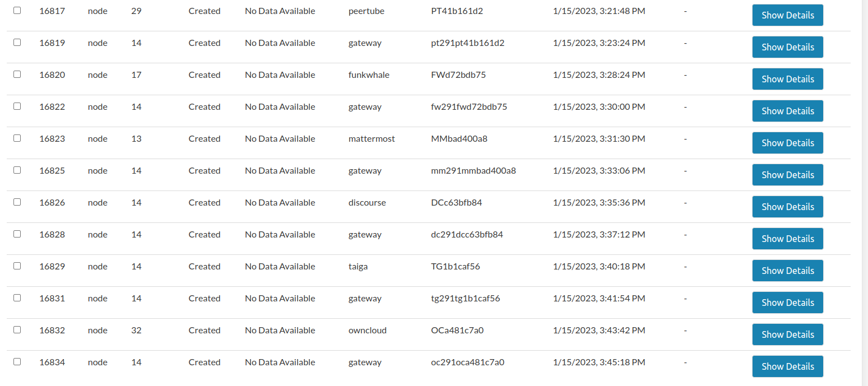Open details for owncloud node 16832
The width and height of the screenshot is (868, 386).
(x=787, y=334)
